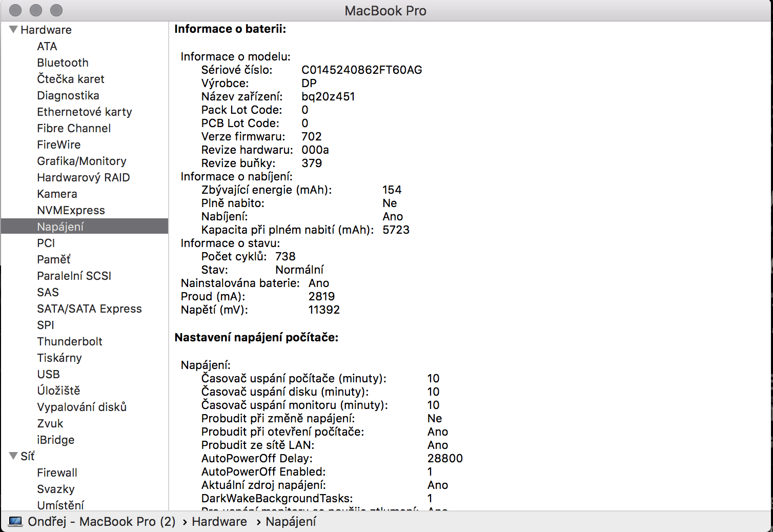Click the Informace o modelu label
This screenshot has height=532, width=773.
click(x=235, y=56)
